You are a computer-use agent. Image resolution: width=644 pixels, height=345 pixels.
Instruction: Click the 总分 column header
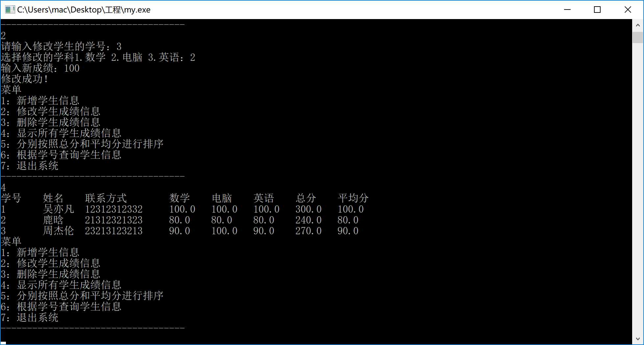click(x=306, y=198)
